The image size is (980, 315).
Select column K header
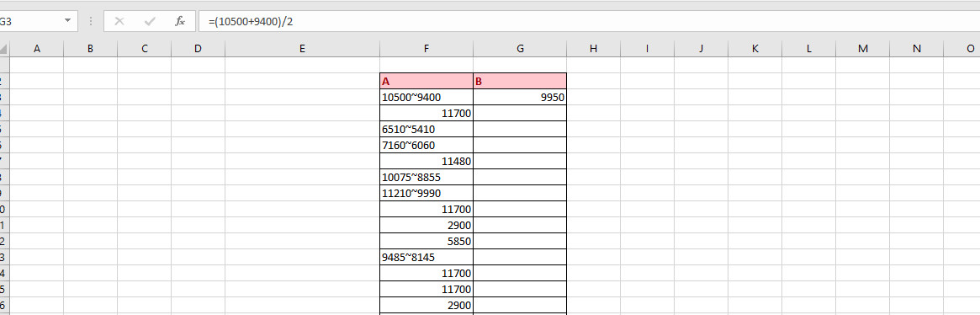click(755, 48)
